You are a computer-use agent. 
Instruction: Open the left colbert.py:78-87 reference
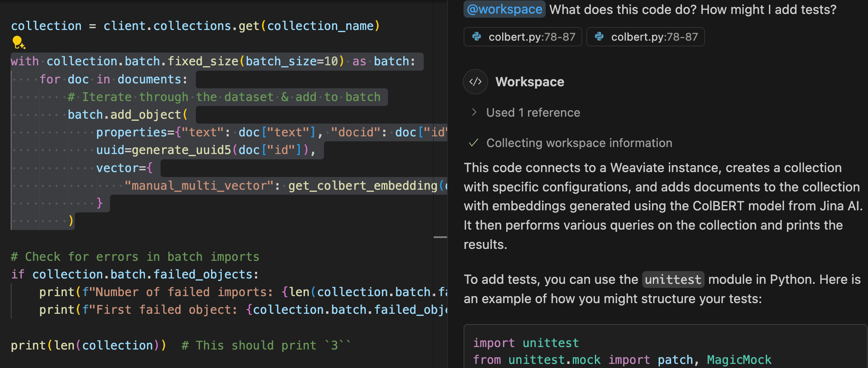coord(531,37)
